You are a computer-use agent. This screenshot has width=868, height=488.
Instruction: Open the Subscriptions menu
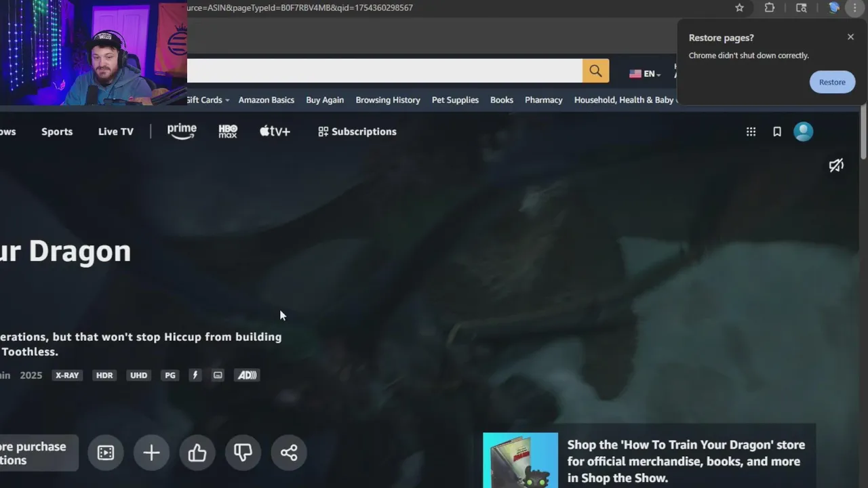357,131
